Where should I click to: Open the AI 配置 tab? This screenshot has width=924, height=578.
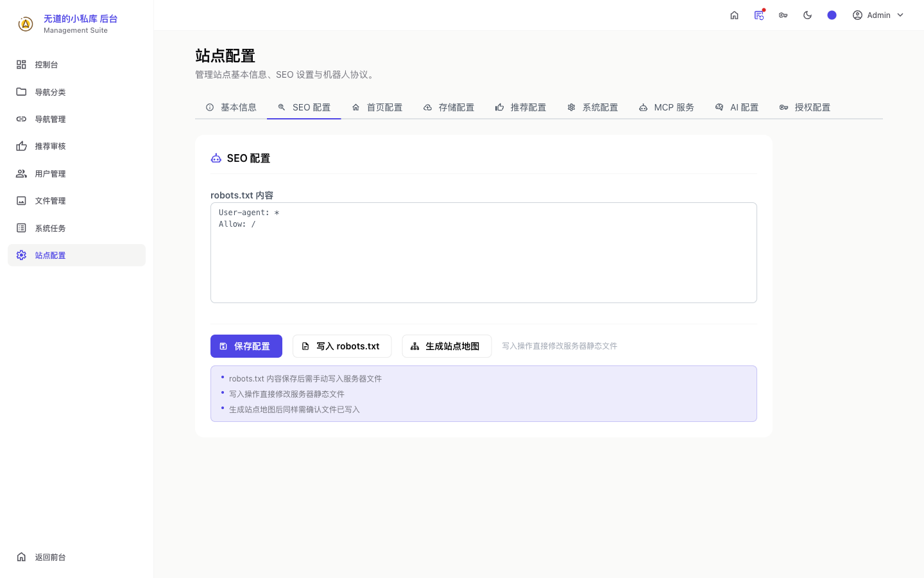[737, 107]
